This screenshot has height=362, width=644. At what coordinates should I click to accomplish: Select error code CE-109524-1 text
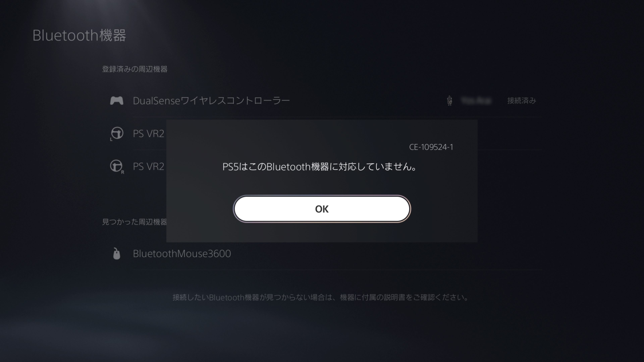coord(431,147)
